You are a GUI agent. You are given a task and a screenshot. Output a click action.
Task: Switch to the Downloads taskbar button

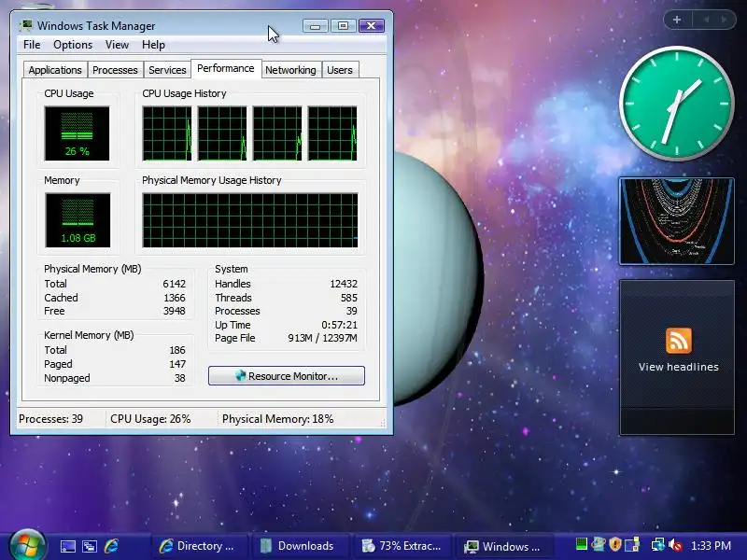[x=299, y=546]
